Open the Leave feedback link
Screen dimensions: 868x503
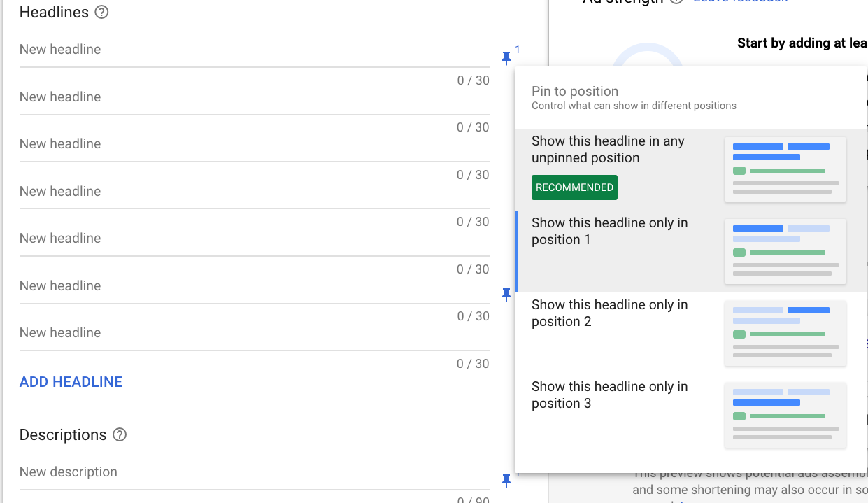coord(740,1)
